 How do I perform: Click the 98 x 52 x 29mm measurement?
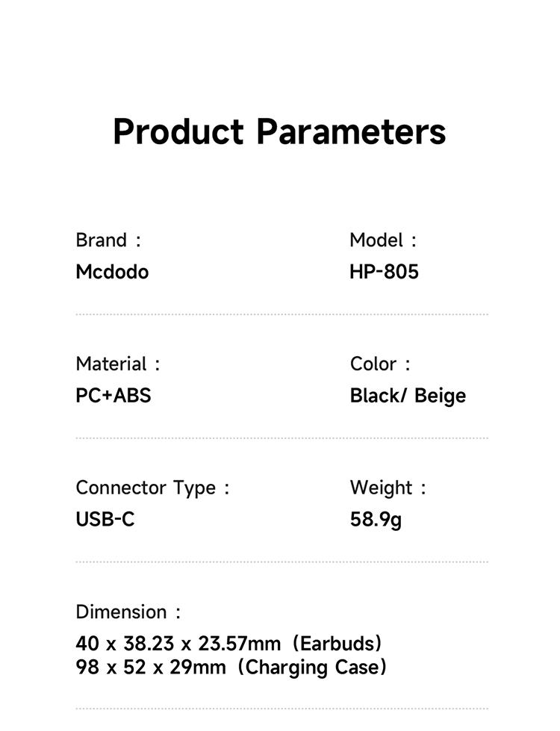click(x=151, y=667)
